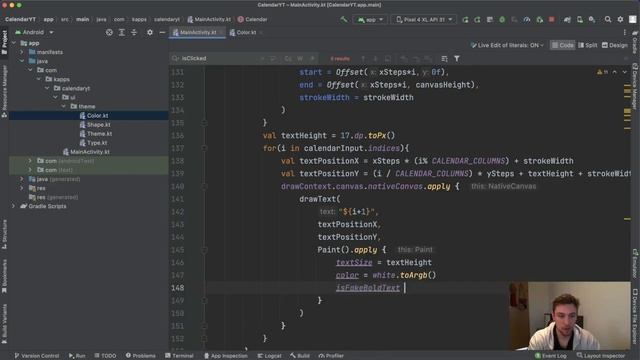This screenshot has width=640, height=360.
Task: Click the Sync Project with Gradle icon
Action: (x=567, y=20)
